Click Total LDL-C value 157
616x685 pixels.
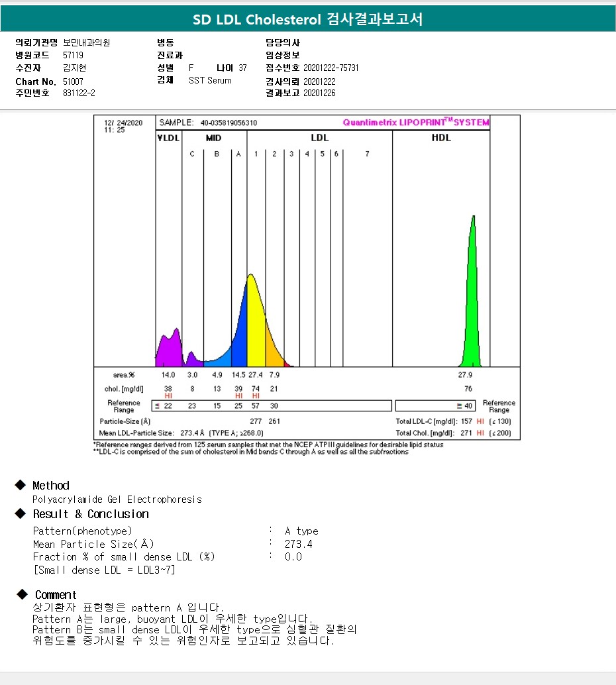click(x=466, y=421)
